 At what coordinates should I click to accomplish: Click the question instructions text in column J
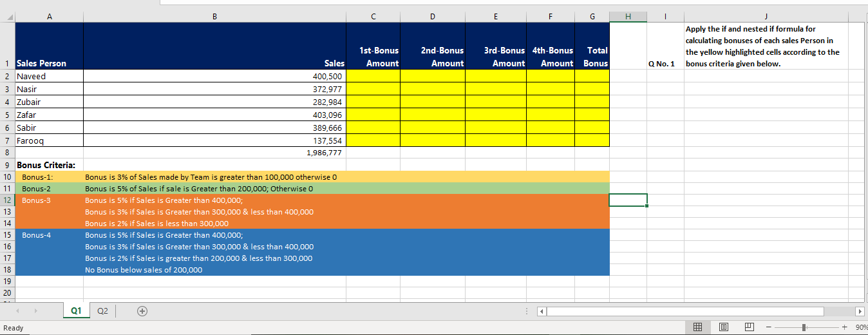pyautogui.click(x=763, y=46)
